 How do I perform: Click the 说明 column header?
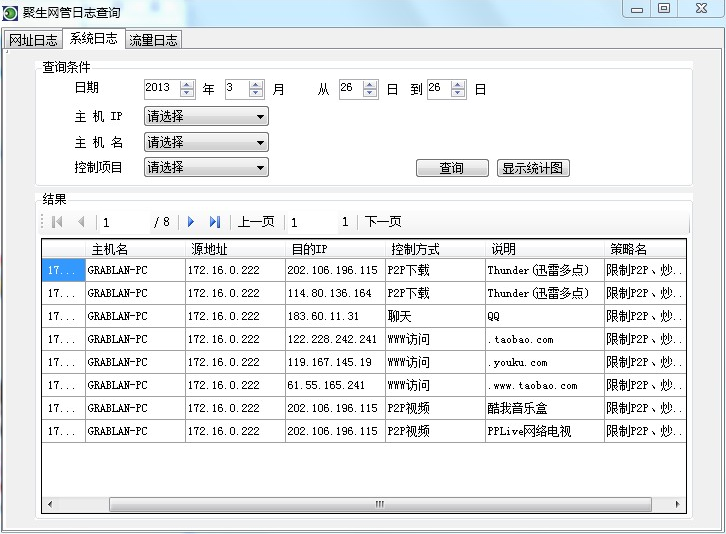coord(544,249)
